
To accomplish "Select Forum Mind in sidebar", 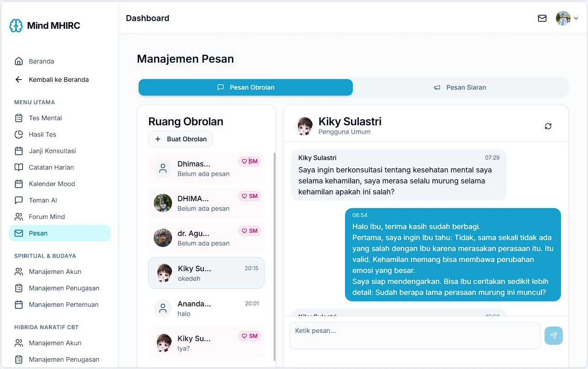I will pos(59,217).
